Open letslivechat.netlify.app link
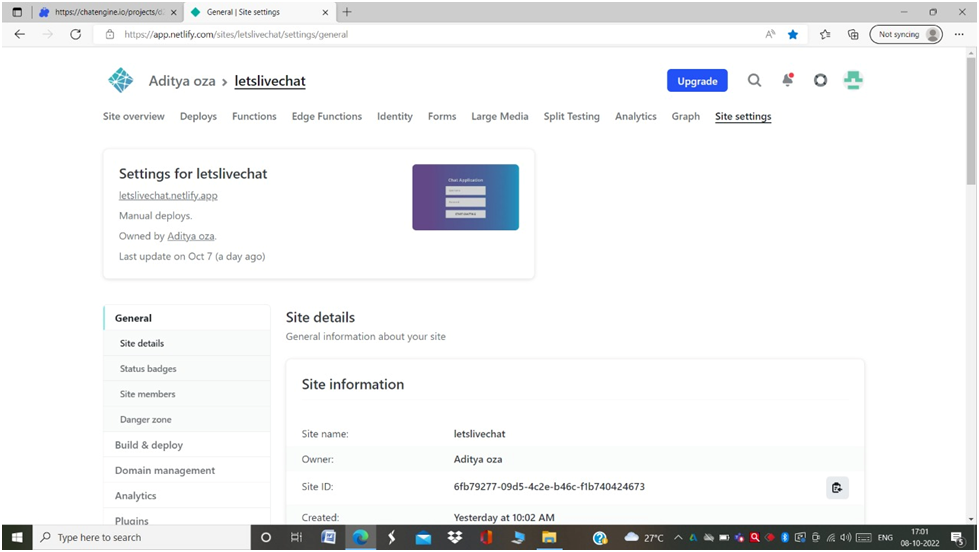Viewport: 979px width, 552px height. click(168, 195)
